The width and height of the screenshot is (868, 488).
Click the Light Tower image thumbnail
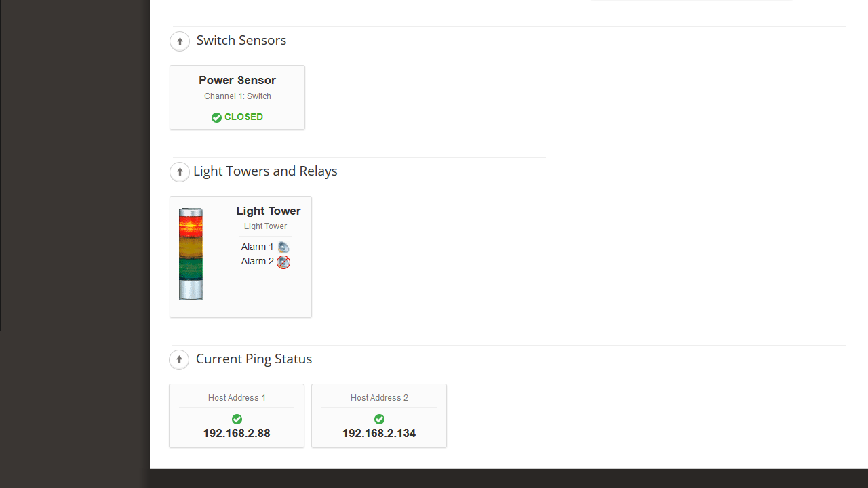(191, 253)
